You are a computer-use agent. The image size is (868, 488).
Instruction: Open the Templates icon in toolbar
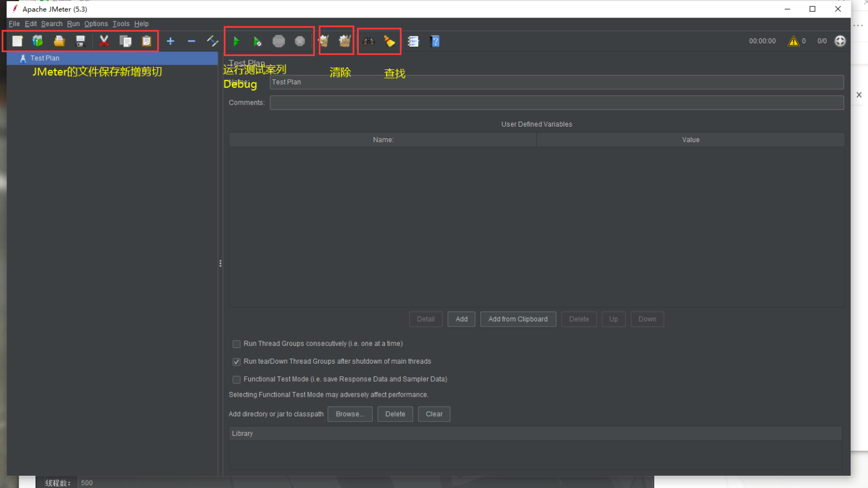(38, 41)
